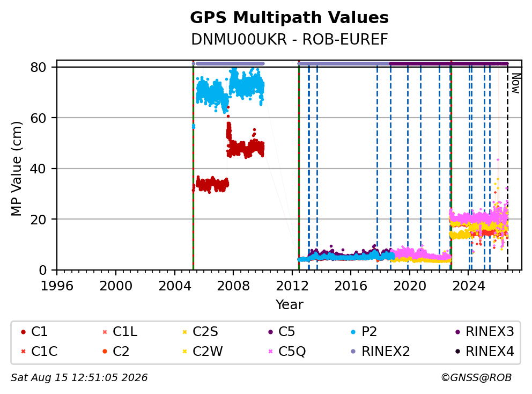Image resolution: width=532 pixels, height=394 pixels.
Task: Click the C1C legend entry
Action: pyautogui.click(x=39, y=351)
